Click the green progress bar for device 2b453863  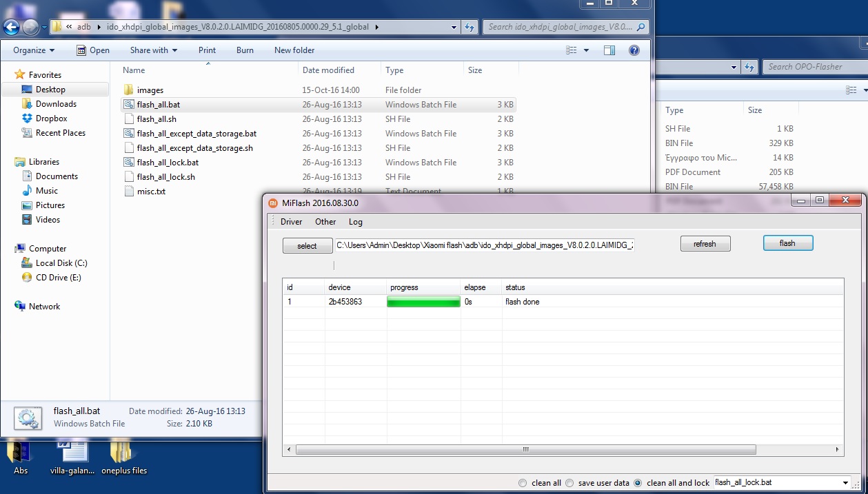(x=423, y=302)
